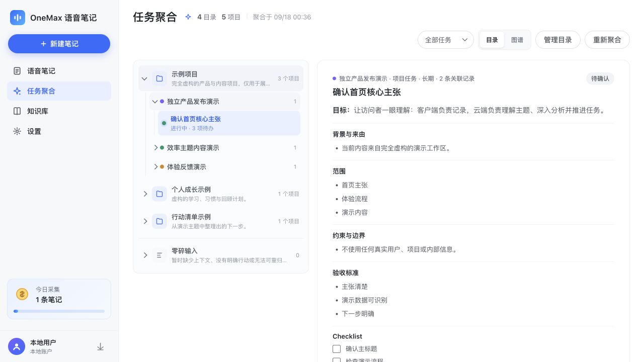Click the 3 个项目 count label
Viewport: 644px width, 362px height.
pos(288,78)
